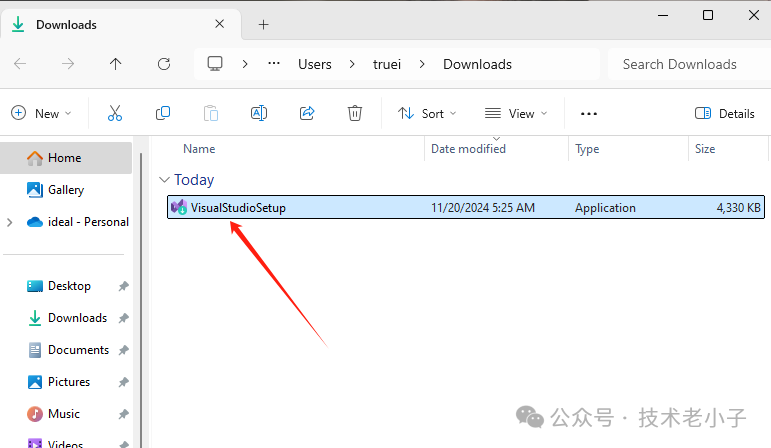Click the breadcrumb ellipsis for hidden path

coord(274,63)
